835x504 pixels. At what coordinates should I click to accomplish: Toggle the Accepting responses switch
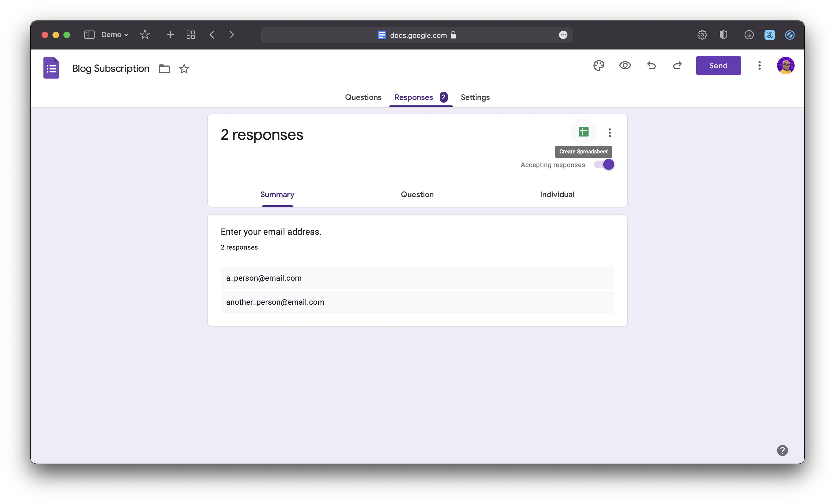pos(604,165)
